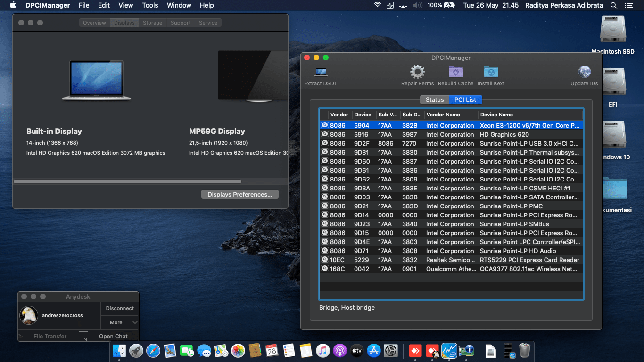644x362 pixels.
Task: Switch to the Status tab
Action: 435,99
